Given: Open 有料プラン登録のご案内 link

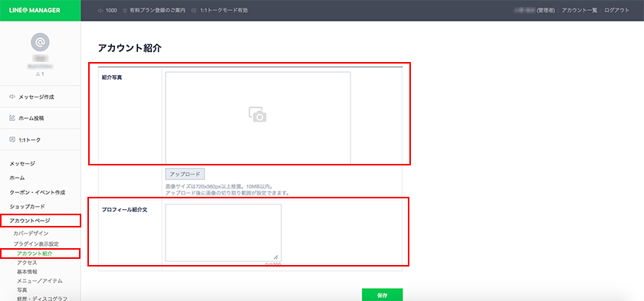Looking at the screenshot, I should click(158, 11).
